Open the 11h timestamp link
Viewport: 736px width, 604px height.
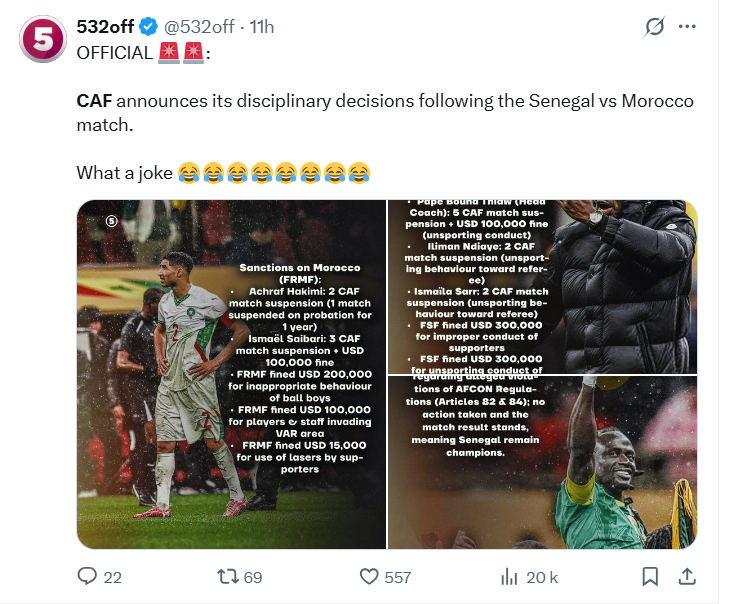point(262,28)
